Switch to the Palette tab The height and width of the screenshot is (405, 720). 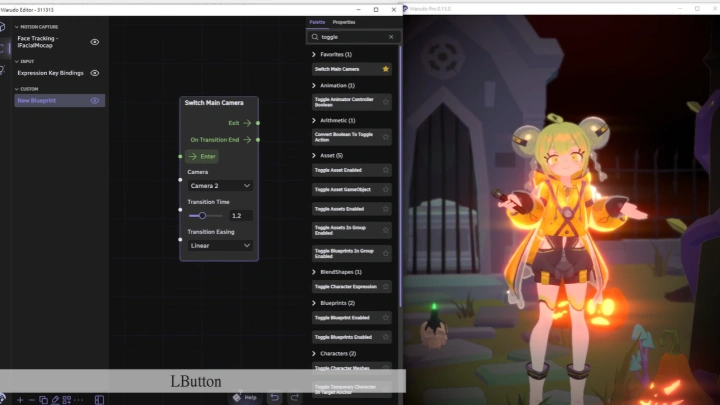(317, 22)
